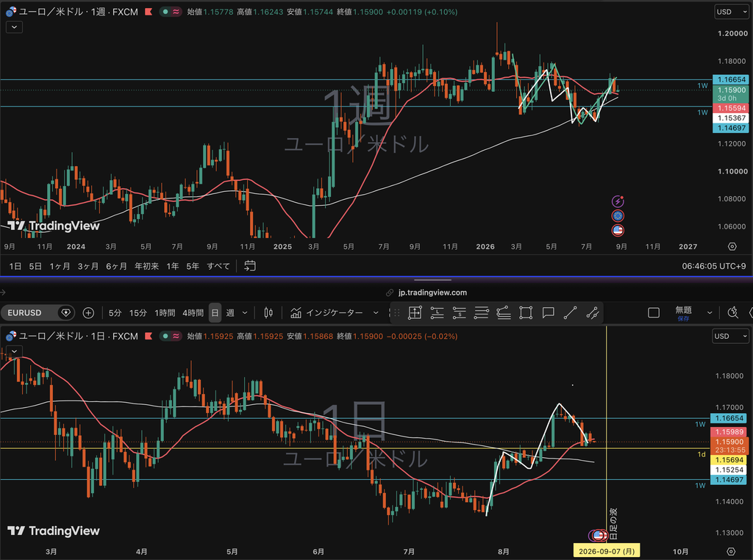The image size is (753, 560).
Task: Toggle the layout square checkbox icon
Action: point(654,313)
